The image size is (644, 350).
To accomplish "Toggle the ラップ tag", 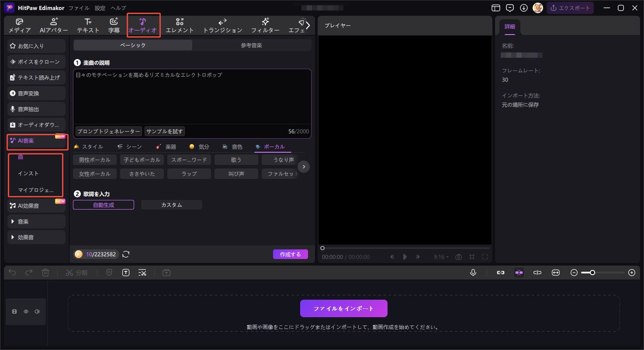I will [x=189, y=174].
